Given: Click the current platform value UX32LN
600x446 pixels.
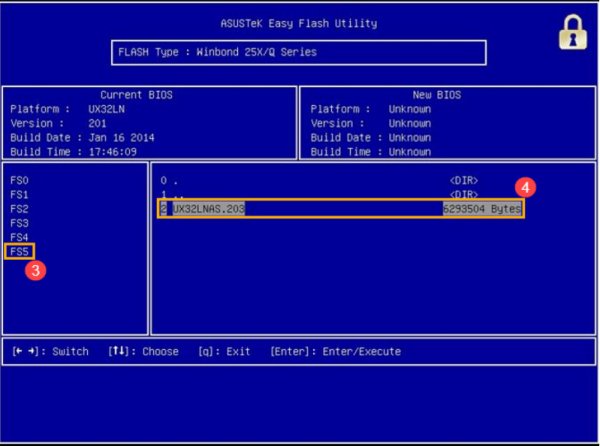Looking at the screenshot, I should click(106, 109).
